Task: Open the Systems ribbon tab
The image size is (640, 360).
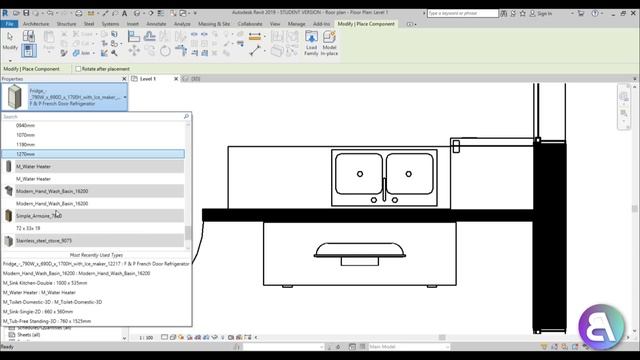Action: (x=110, y=24)
